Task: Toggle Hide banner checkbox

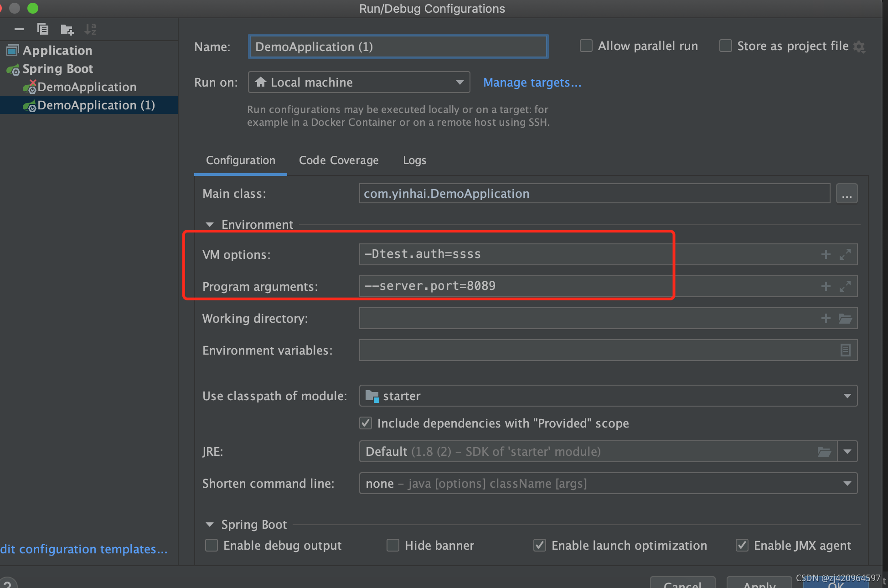Action: pos(393,545)
